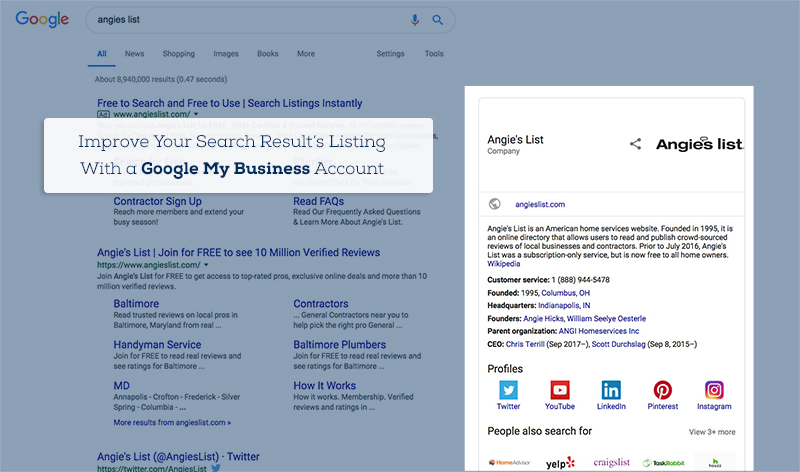Click the Columbus, OH founded link
Image resolution: width=800 pixels, height=472 pixels.
565,293
